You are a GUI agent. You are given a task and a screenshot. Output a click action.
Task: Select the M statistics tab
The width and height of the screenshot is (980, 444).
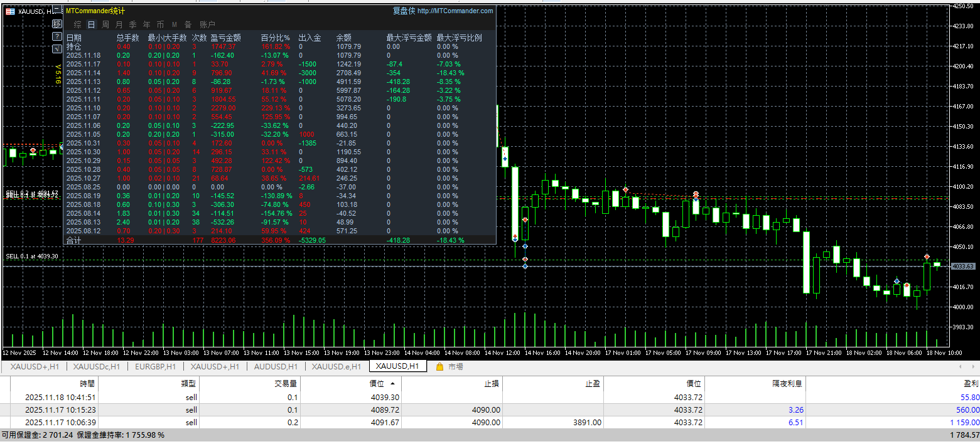174,24
